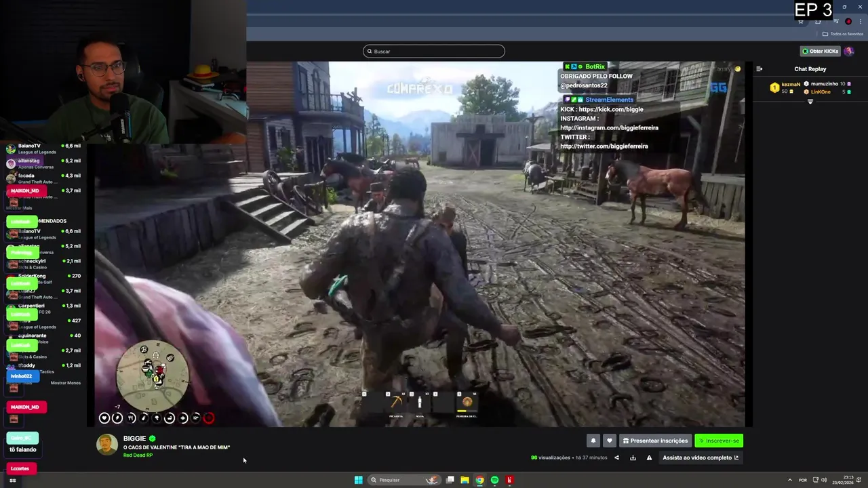Bookmark this page with the star icon

coord(801,21)
